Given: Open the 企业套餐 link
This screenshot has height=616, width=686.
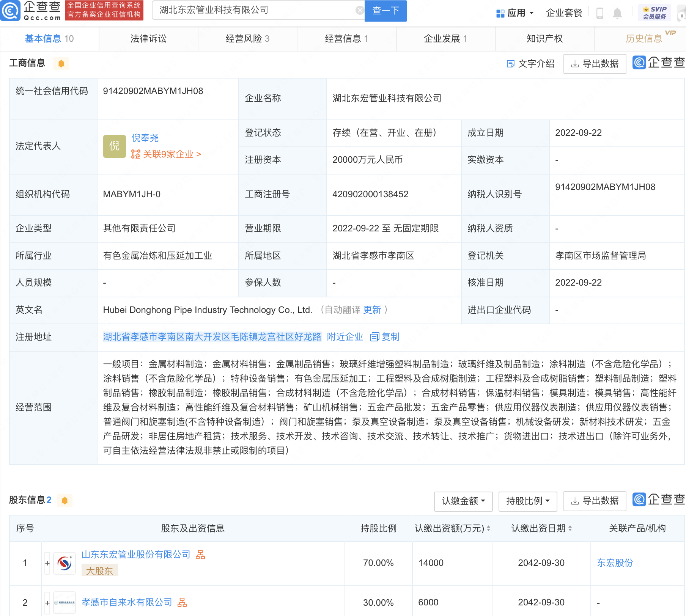Looking at the screenshot, I should (x=564, y=13).
